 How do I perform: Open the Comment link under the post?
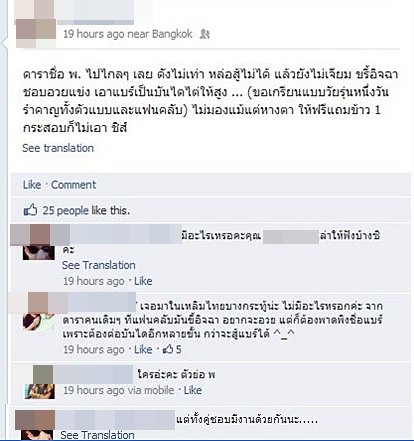pos(73,185)
